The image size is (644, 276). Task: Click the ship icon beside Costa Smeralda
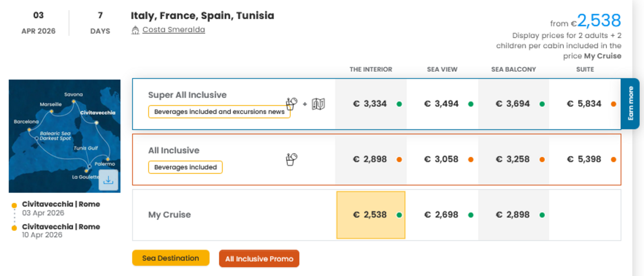click(x=135, y=30)
